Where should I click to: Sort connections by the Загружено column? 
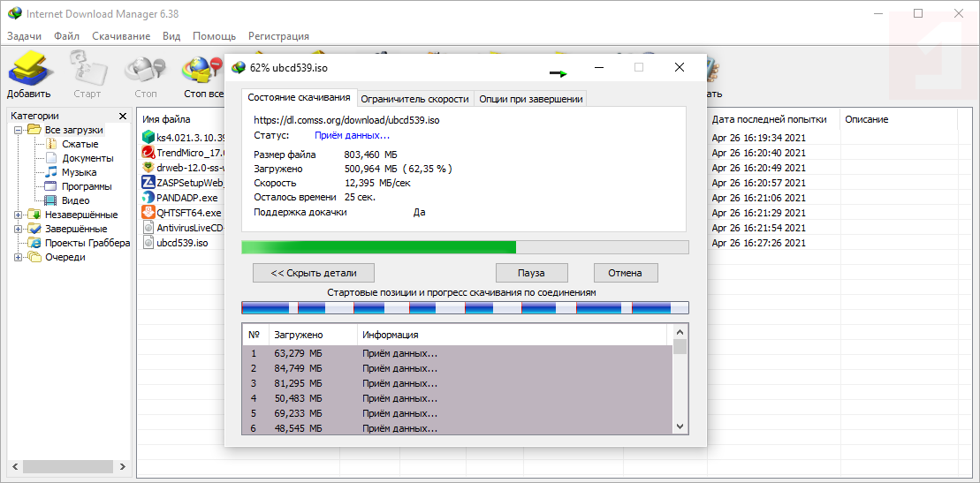[313, 335]
